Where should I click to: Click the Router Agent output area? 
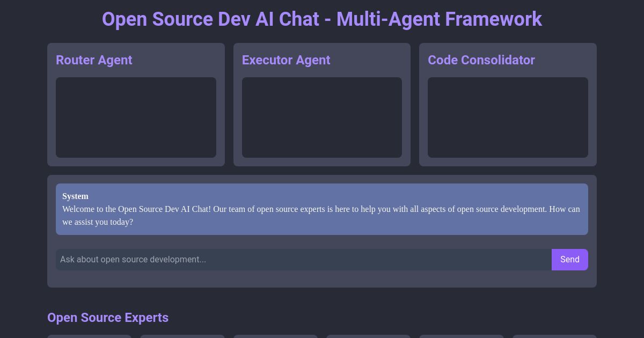point(136,117)
